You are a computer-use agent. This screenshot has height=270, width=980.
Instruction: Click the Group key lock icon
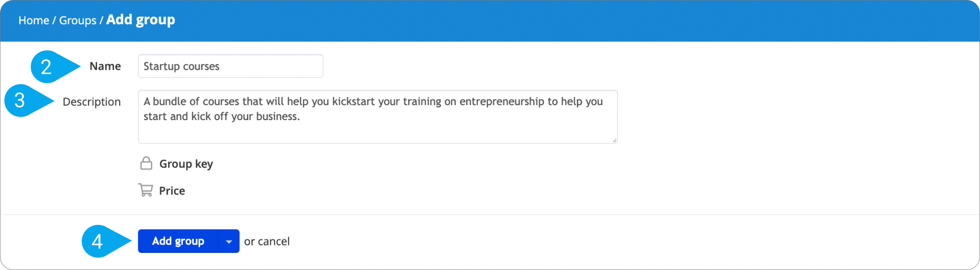click(x=146, y=164)
